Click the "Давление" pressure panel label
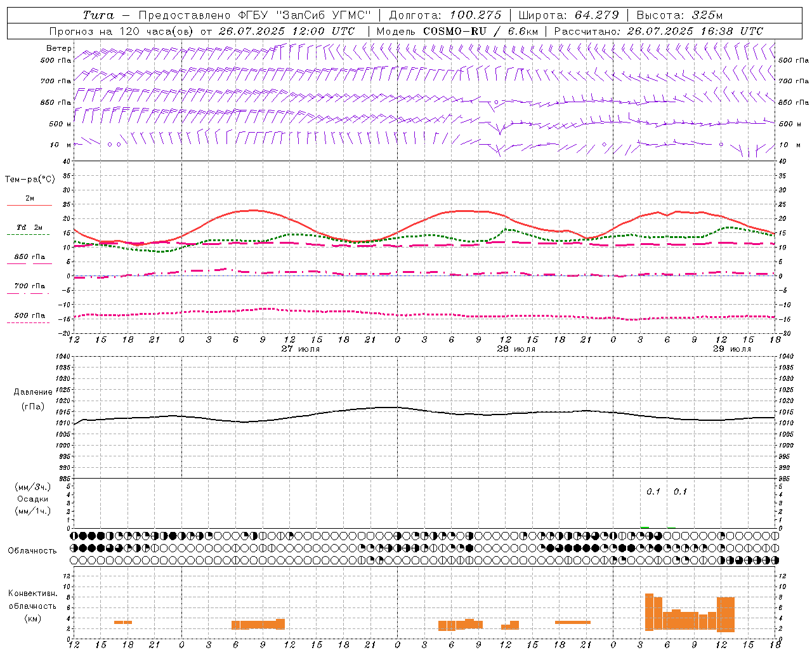 pyautogui.click(x=33, y=392)
